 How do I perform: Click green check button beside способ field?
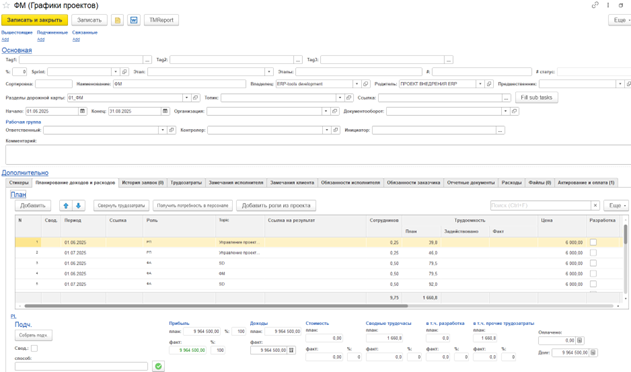[x=158, y=366]
